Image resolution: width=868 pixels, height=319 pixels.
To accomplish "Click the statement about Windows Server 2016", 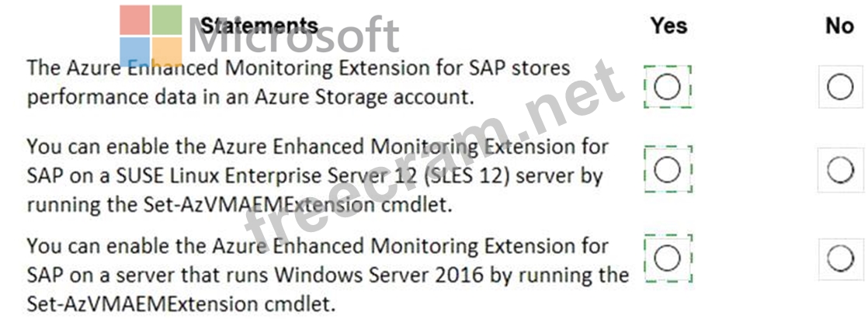I will coord(326,274).
